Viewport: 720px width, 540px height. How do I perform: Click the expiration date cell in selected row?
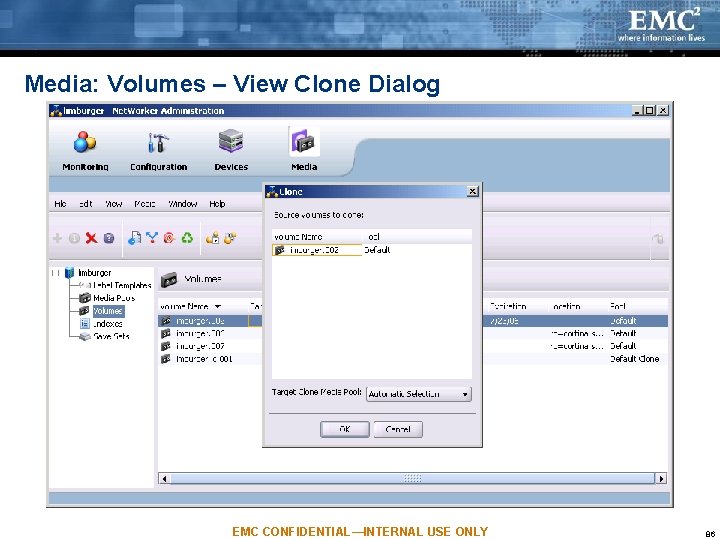[504, 321]
